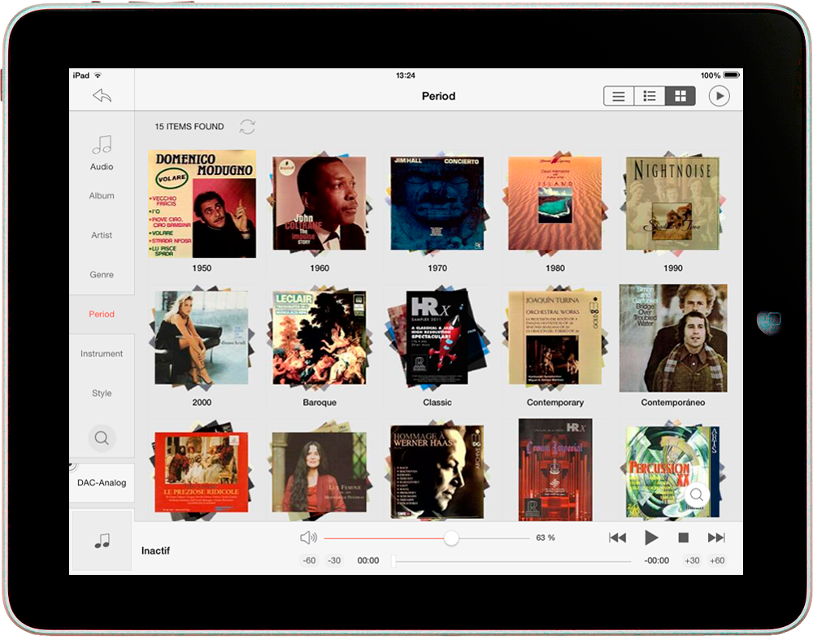Refresh the found items list
Viewport: 813px width, 644px height.
247,127
